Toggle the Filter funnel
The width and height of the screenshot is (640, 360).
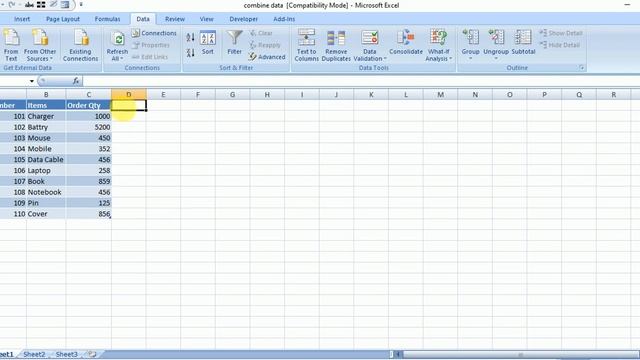235,43
